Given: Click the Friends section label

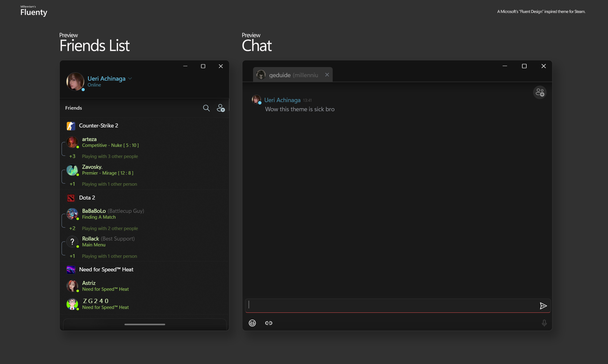Looking at the screenshot, I should [x=74, y=108].
